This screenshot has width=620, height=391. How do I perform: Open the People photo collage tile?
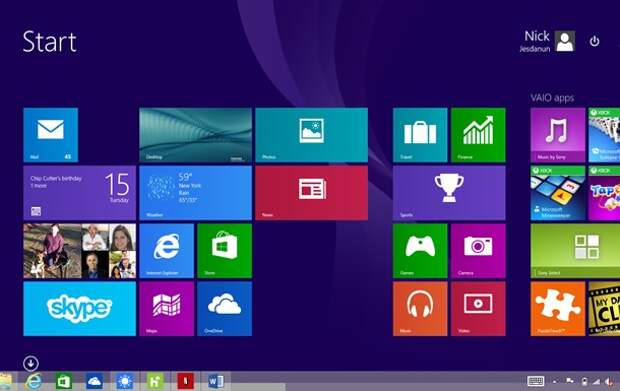(x=79, y=251)
